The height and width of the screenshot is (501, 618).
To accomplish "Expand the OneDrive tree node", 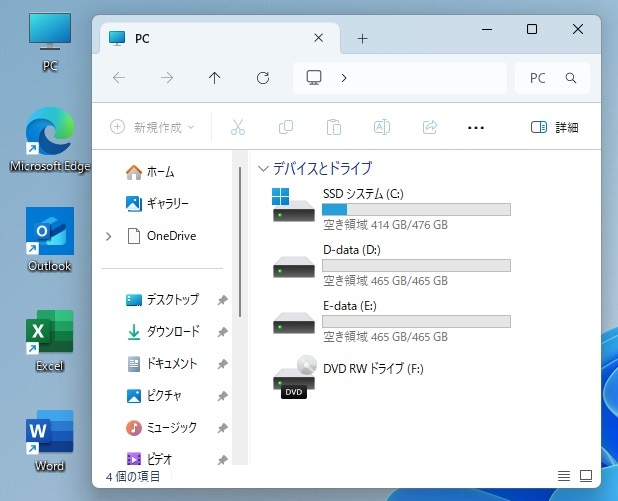I will pyautogui.click(x=109, y=237).
